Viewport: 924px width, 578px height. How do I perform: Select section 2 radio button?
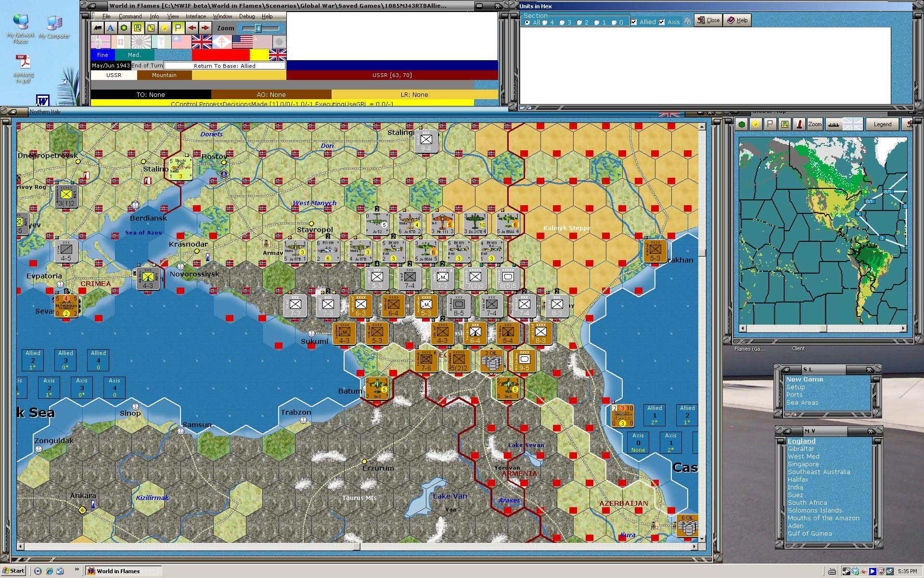click(x=579, y=22)
